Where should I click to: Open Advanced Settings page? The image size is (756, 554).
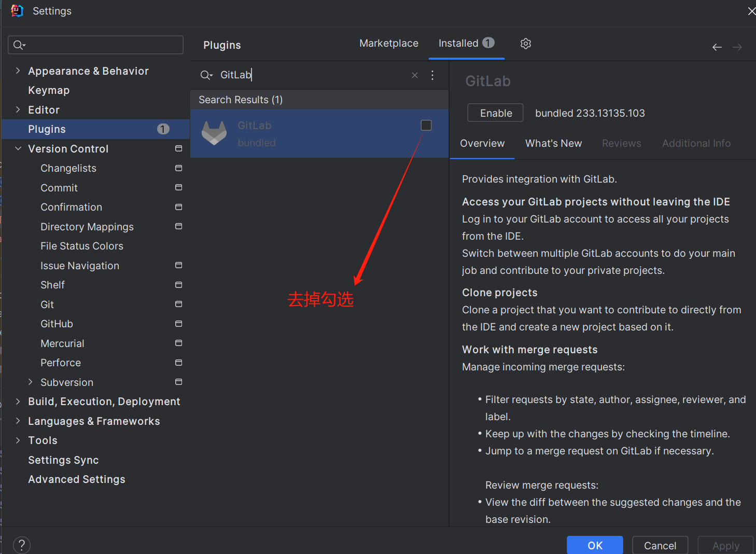(x=77, y=479)
